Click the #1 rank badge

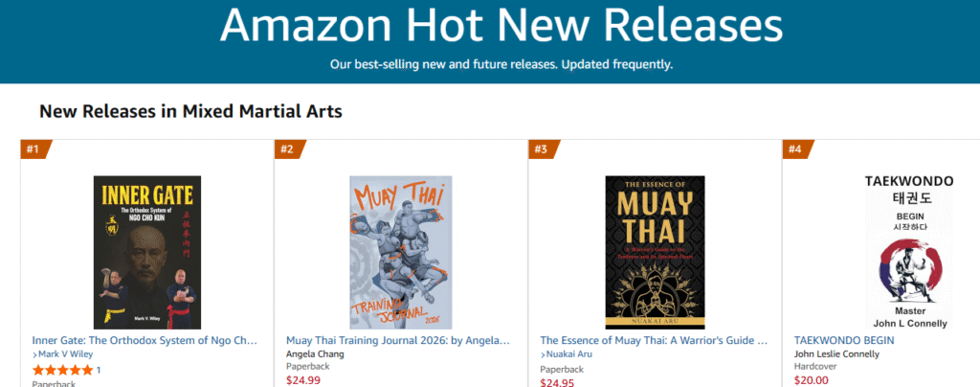tap(34, 148)
